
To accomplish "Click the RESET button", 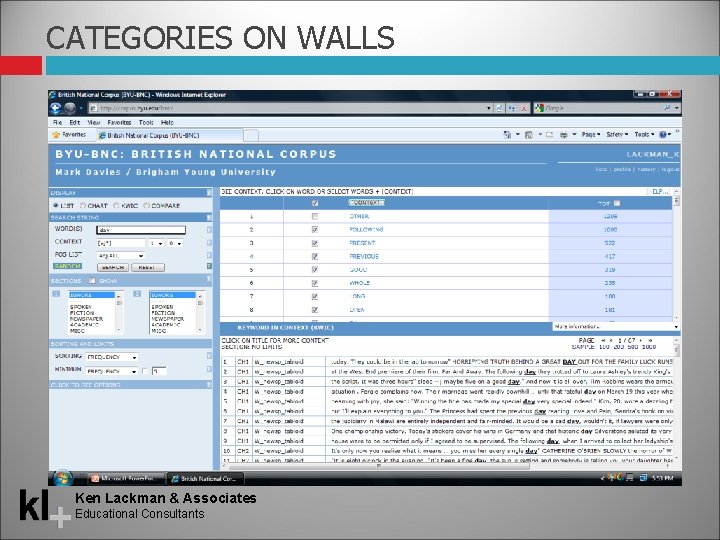I will click(x=147, y=267).
